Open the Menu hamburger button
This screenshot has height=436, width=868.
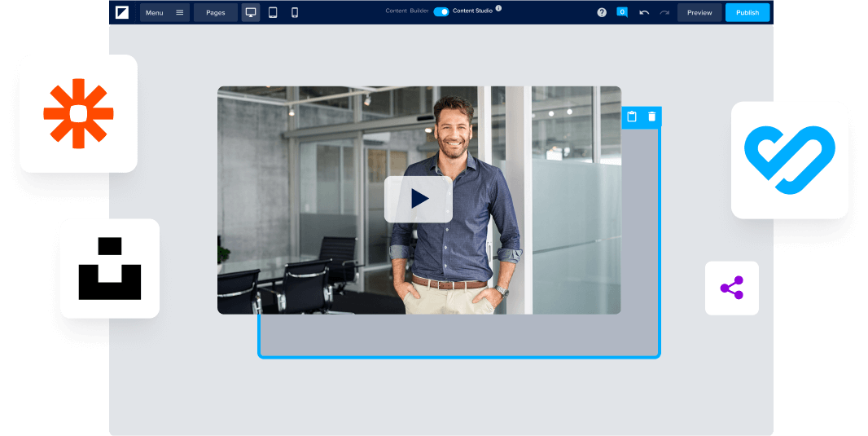(x=164, y=12)
